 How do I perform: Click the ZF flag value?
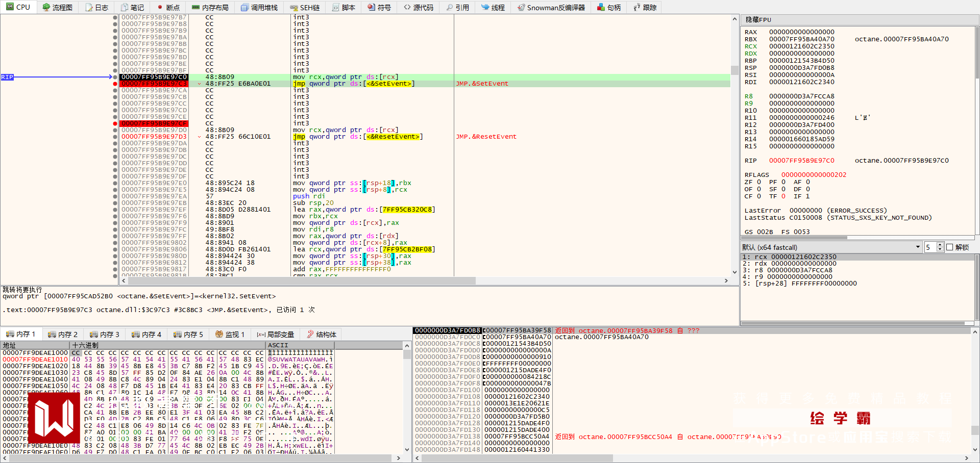(759, 182)
